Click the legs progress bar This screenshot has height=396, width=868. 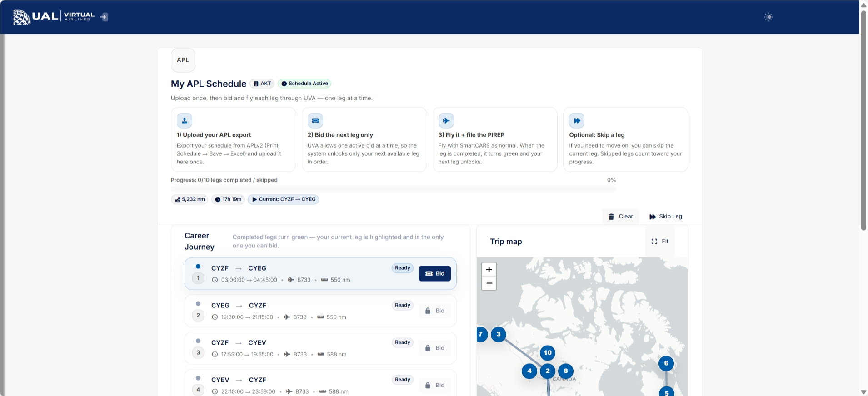(x=393, y=189)
